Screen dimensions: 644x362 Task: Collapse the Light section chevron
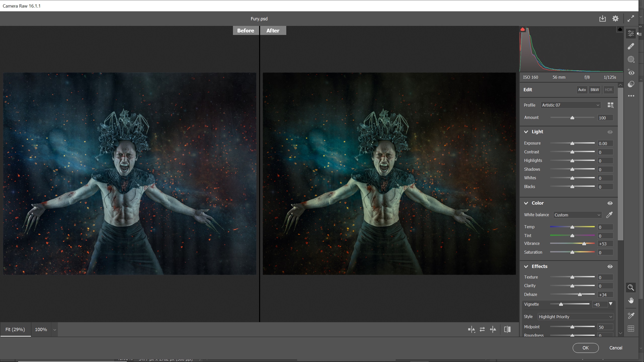[x=526, y=132]
